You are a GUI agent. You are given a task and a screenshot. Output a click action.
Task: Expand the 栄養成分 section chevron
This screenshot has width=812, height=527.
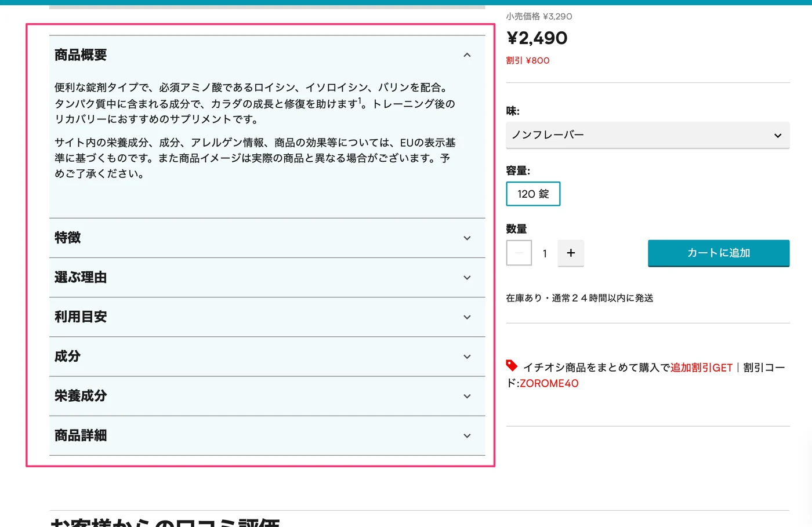coord(467,396)
